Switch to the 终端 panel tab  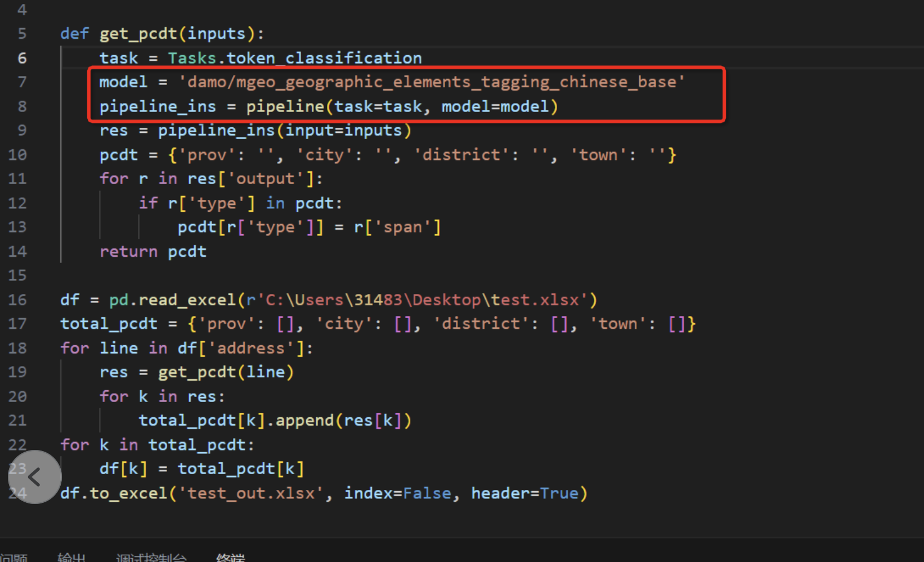231,557
